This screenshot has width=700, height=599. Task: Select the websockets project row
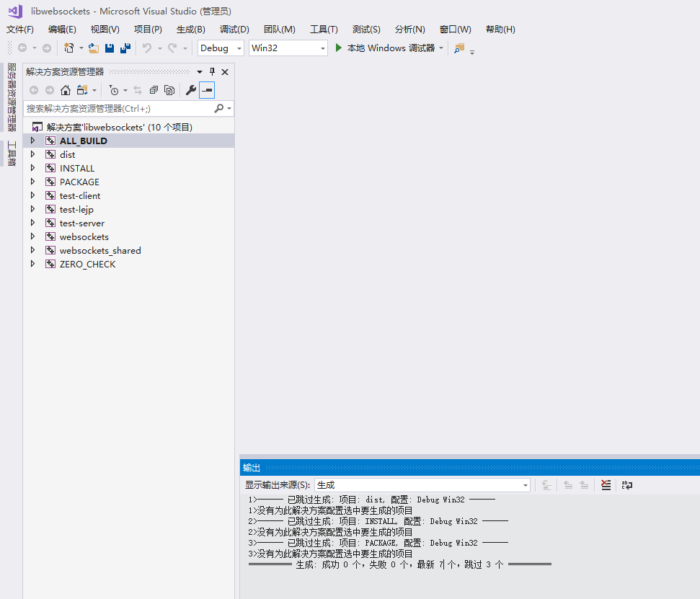point(128,236)
